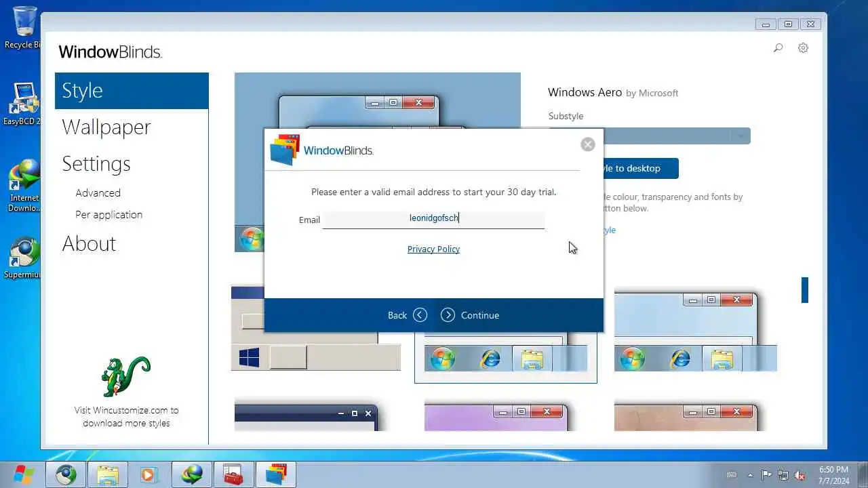Click the Back button label
Image resolution: width=868 pixels, height=488 pixels.
point(397,315)
